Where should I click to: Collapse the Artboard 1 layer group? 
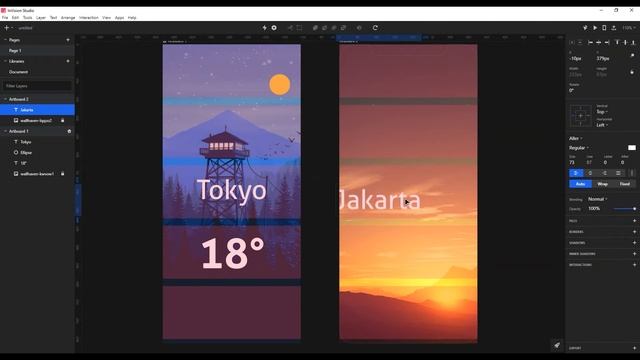[5, 131]
